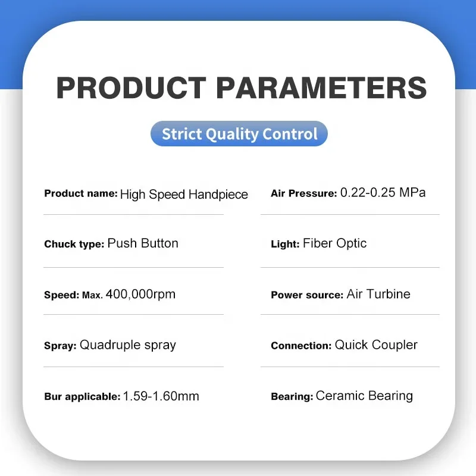
Task: Select the Connection label
Action: (x=300, y=346)
